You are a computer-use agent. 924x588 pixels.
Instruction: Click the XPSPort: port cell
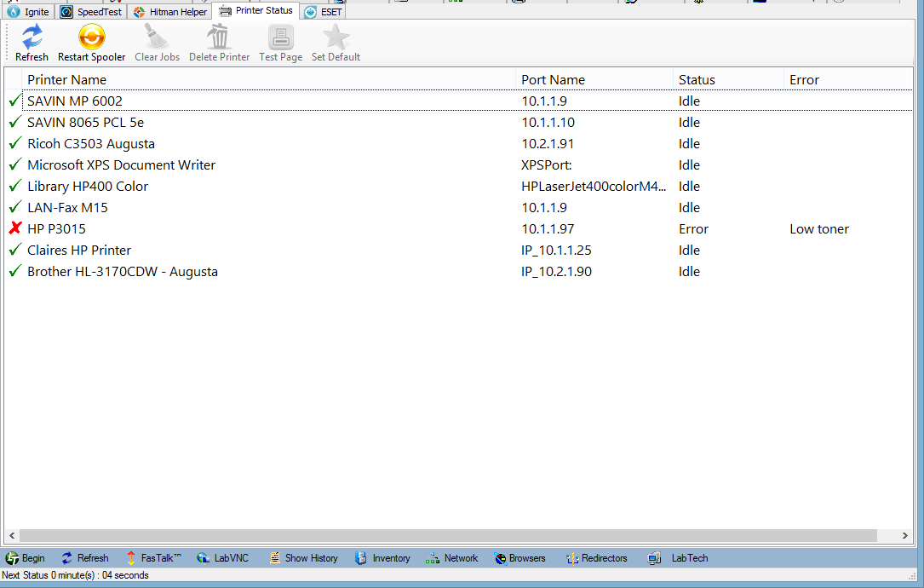[x=546, y=165]
